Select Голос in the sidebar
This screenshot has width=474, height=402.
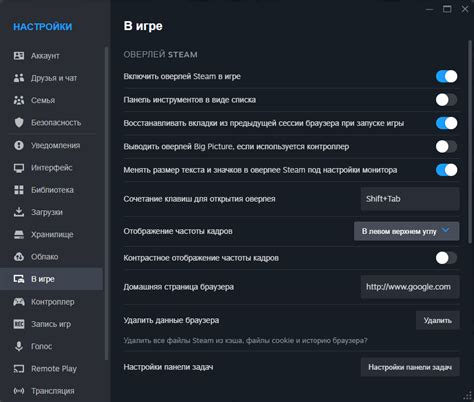tap(42, 346)
